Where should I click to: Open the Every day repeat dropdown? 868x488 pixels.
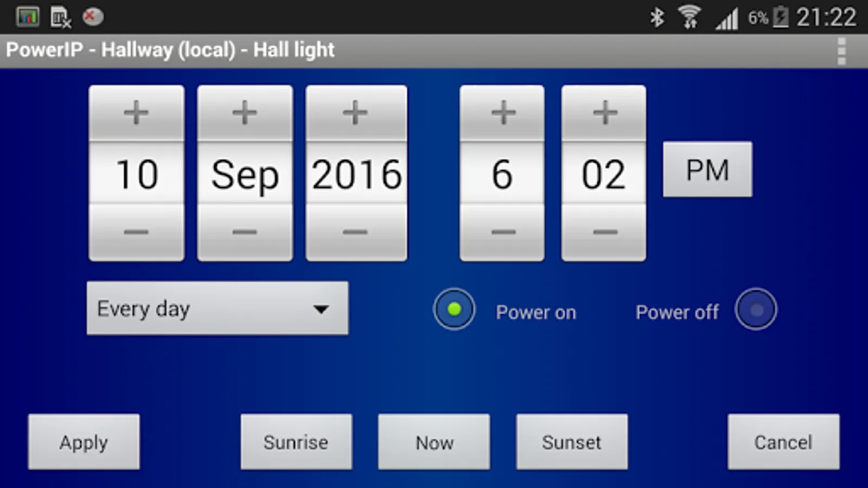coord(218,308)
